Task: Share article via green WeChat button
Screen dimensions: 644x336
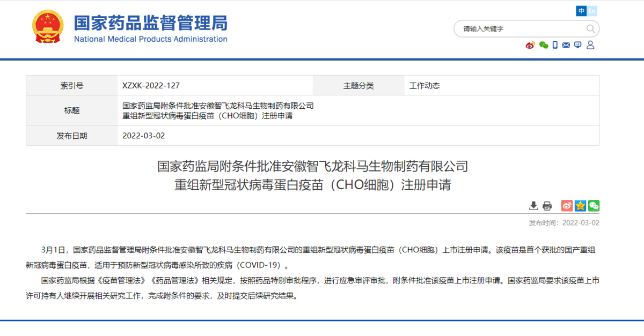Action: pos(594,206)
